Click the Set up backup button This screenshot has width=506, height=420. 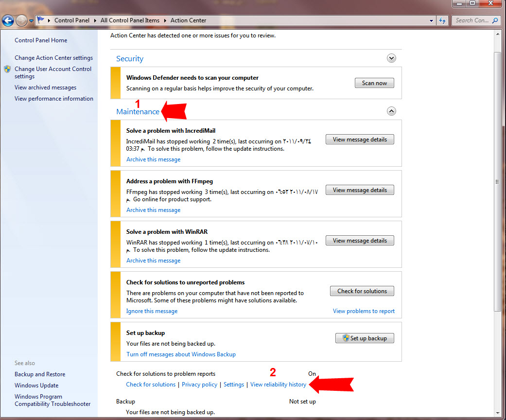pyautogui.click(x=365, y=338)
